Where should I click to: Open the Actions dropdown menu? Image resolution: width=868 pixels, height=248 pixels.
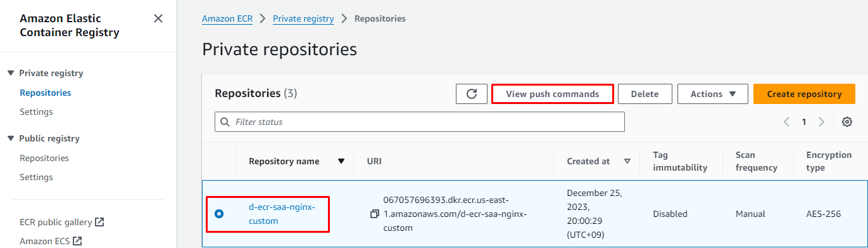(x=713, y=94)
